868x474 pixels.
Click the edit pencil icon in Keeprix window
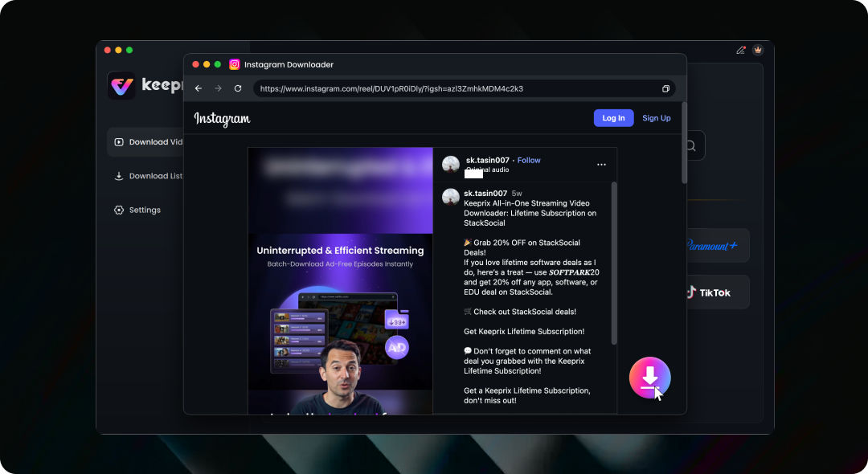click(x=741, y=50)
